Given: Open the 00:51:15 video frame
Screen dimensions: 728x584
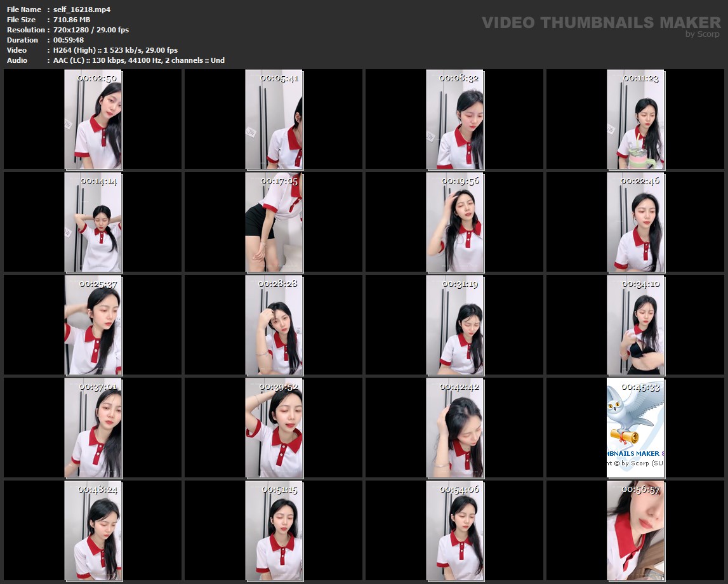Looking at the screenshot, I should point(274,531).
